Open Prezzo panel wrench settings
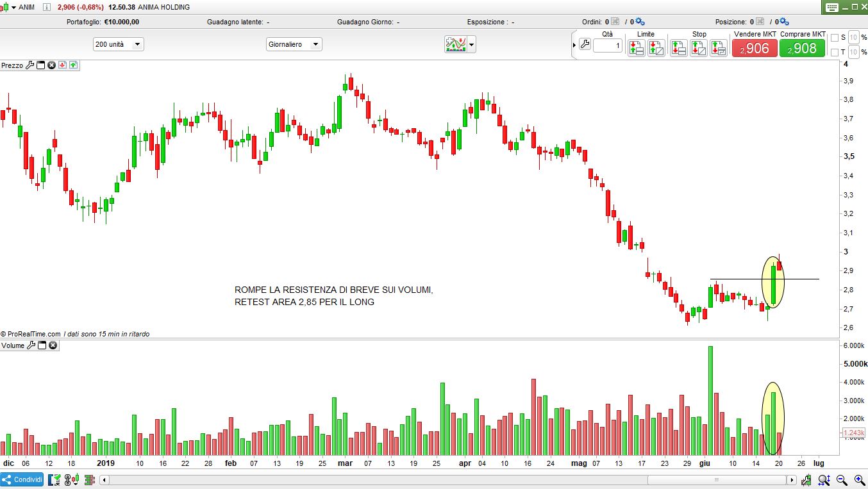Viewport: 868px width, 489px height. [x=29, y=65]
